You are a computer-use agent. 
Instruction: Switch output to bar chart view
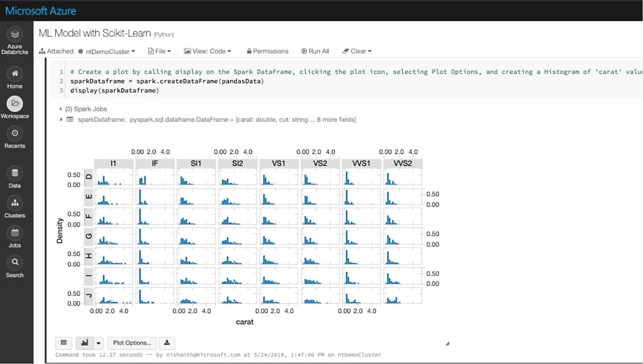(84, 343)
